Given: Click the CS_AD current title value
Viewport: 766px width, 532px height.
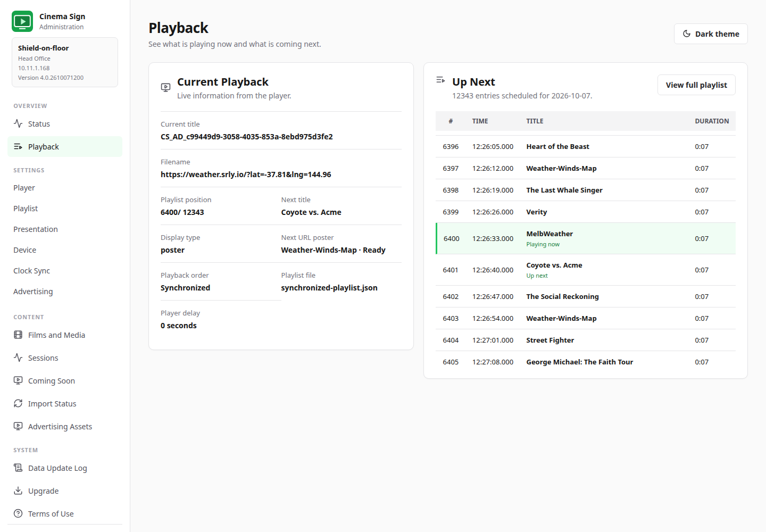Looking at the screenshot, I should 247,137.
